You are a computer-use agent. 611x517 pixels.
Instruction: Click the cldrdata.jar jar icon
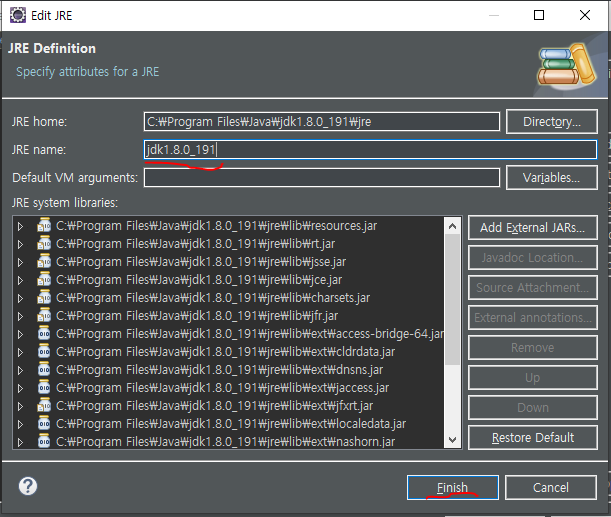pyautogui.click(x=44, y=351)
